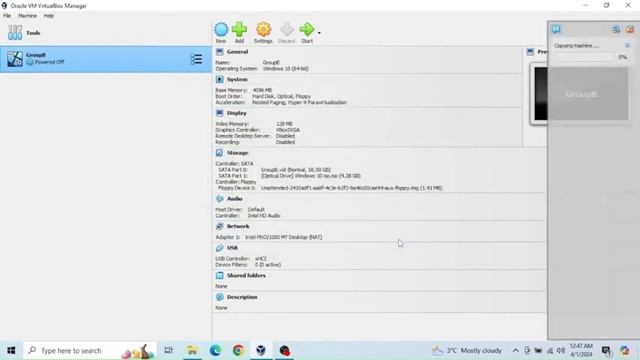The image size is (640, 360).
Task: Click the Discard toolbar icon
Action: (287, 29)
